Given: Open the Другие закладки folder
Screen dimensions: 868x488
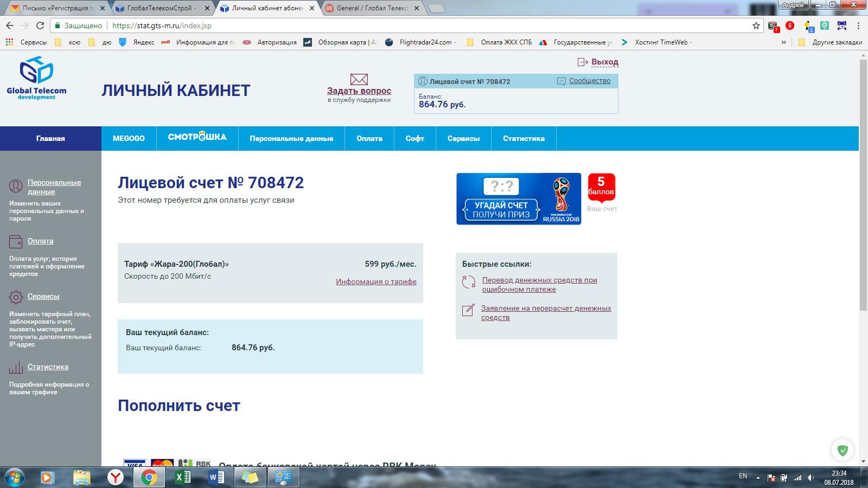Looking at the screenshot, I should (830, 42).
